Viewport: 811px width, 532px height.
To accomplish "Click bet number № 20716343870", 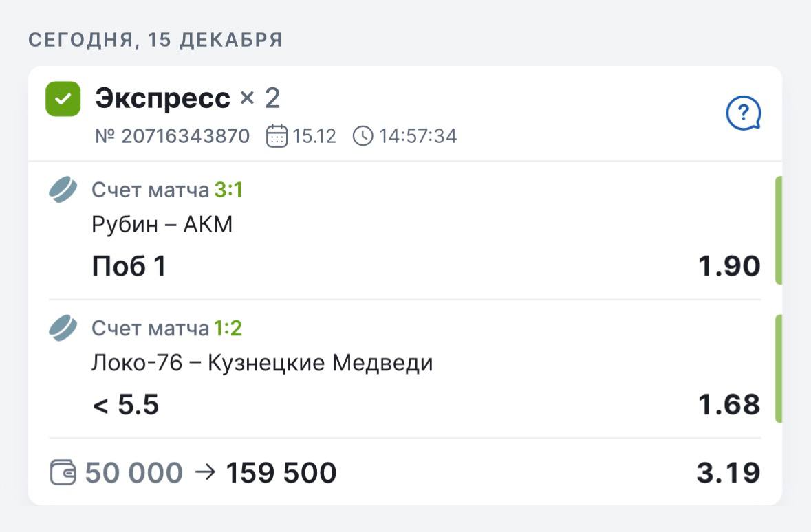I will pos(172,136).
